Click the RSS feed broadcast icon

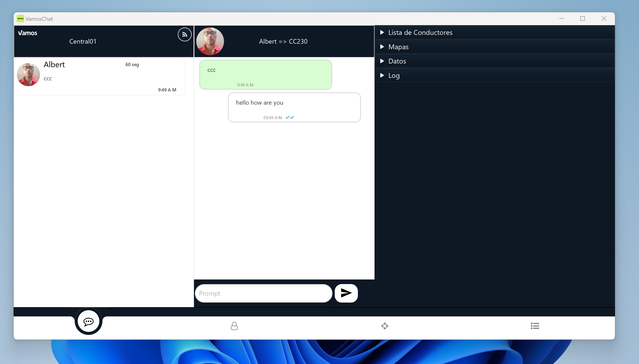[x=184, y=34]
